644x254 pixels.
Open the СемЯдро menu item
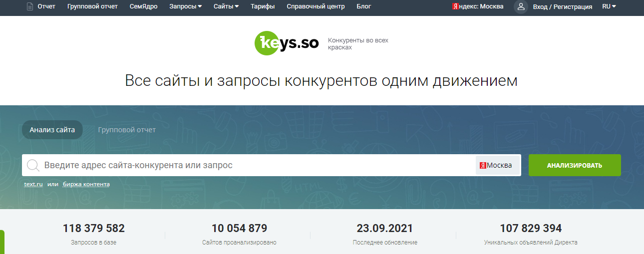[144, 6]
